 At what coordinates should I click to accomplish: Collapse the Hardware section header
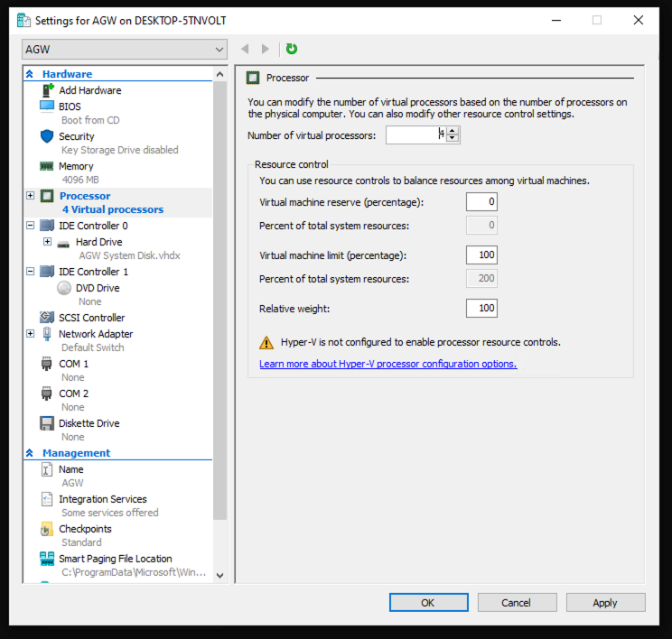31,74
